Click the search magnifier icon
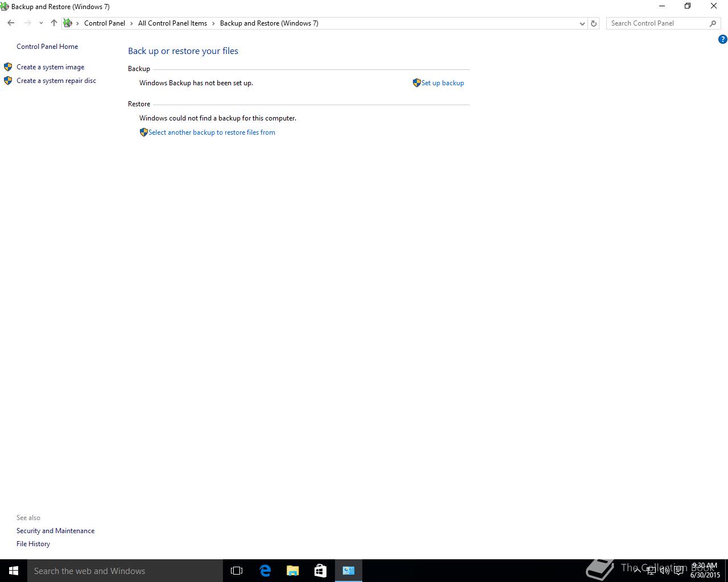Image resolution: width=728 pixels, height=582 pixels. pyautogui.click(x=713, y=23)
